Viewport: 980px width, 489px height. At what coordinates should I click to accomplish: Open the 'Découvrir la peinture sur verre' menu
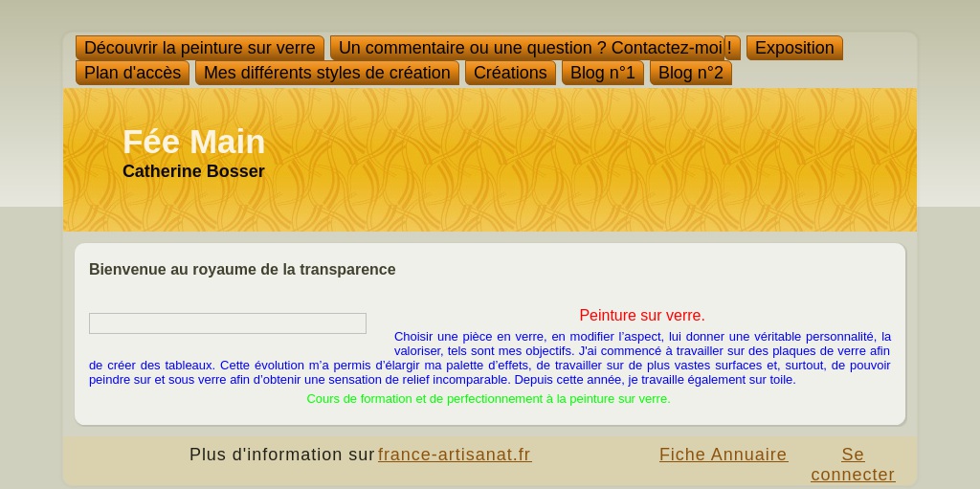point(200,48)
